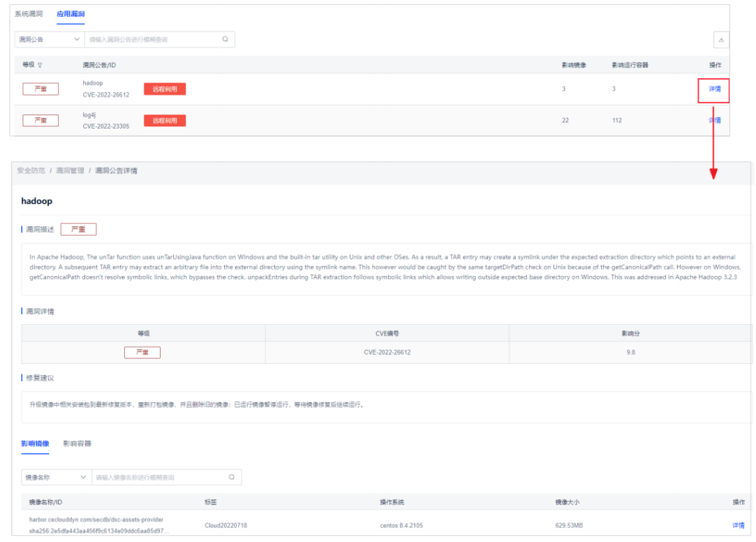The width and height of the screenshot is (756, 542).
Task: Expand the 镜像名称 dropdown
Action: click(x=56, y=477)
